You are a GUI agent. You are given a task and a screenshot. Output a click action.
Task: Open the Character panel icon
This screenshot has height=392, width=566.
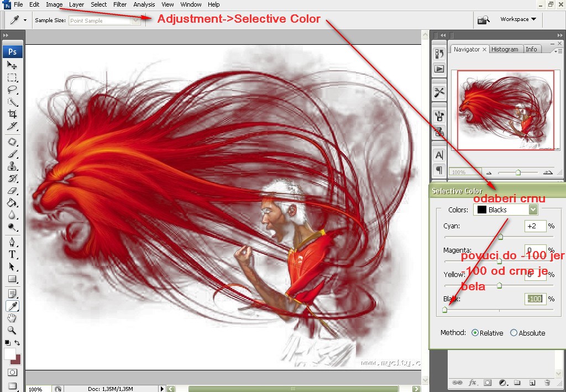[439, 155]
